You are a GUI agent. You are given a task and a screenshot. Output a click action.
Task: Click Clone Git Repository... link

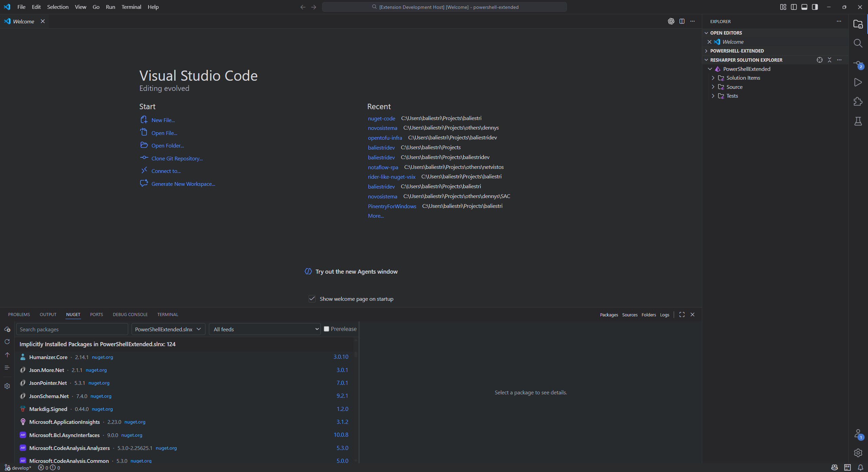click(177, 158)
